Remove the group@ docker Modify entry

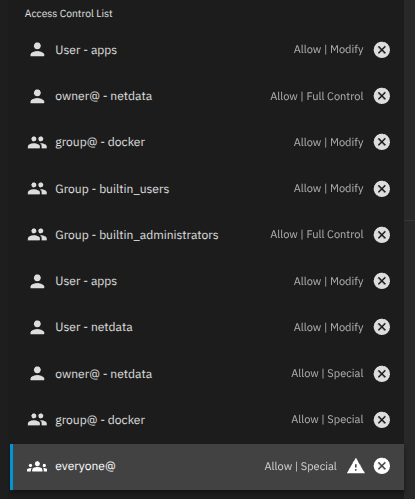pyautogui.click(x=382, y=142)
